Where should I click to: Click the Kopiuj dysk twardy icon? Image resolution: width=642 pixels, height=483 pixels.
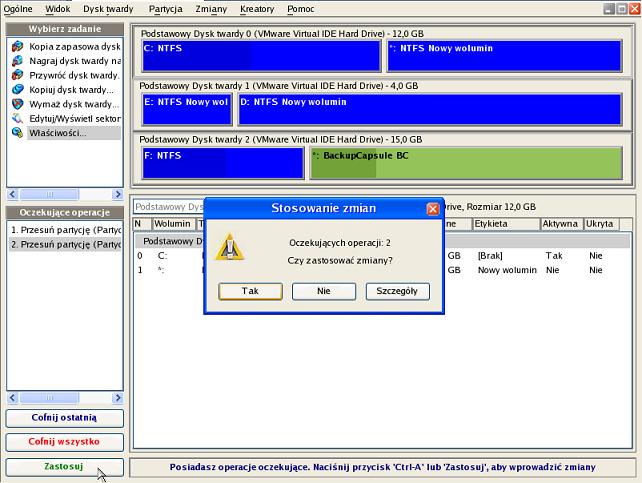(17, 89)
